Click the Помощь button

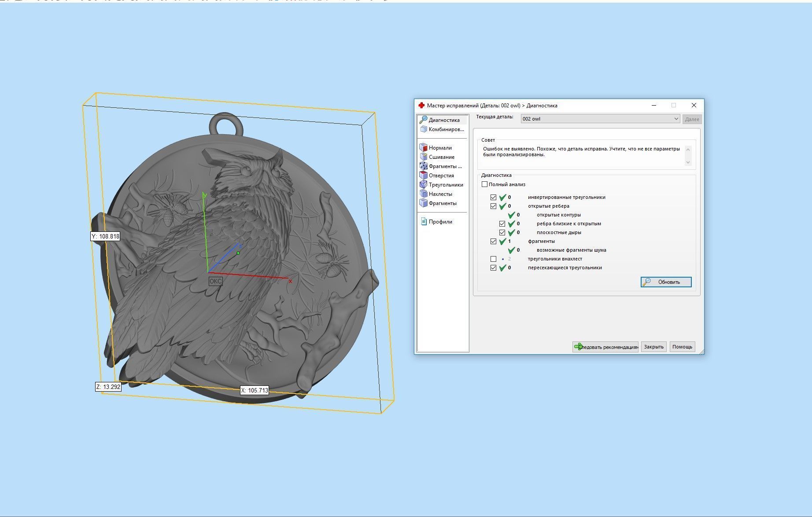point(682,347)
